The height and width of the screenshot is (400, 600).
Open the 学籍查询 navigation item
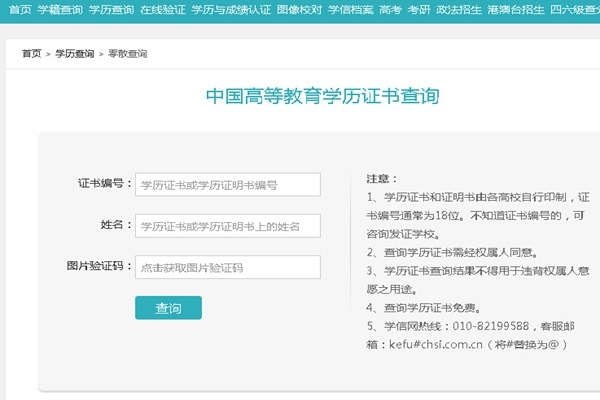(x=59, y=9)
